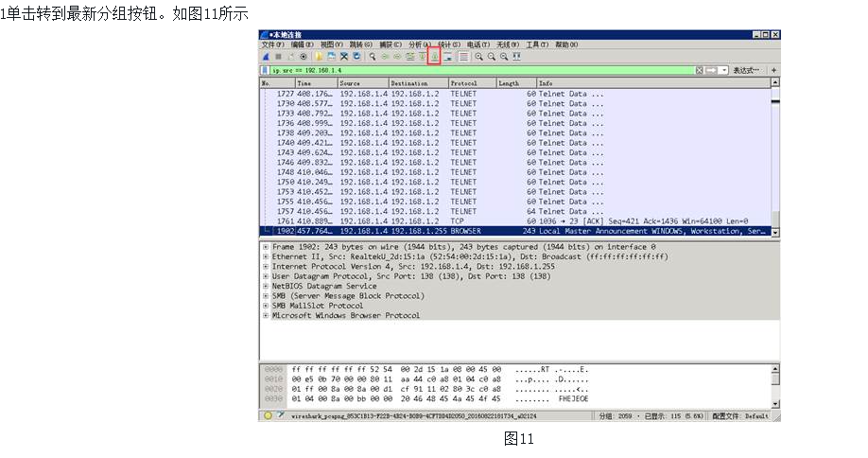
Task: Go to specified packet icon
Action: pyautogui.click(x=409, y=57)
